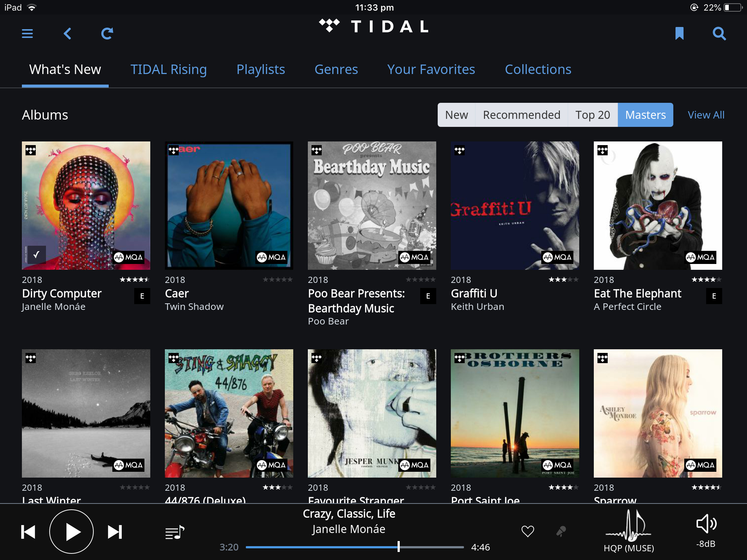Tap MQA badge on Port Saint Joe cover

tap(557, 465)
